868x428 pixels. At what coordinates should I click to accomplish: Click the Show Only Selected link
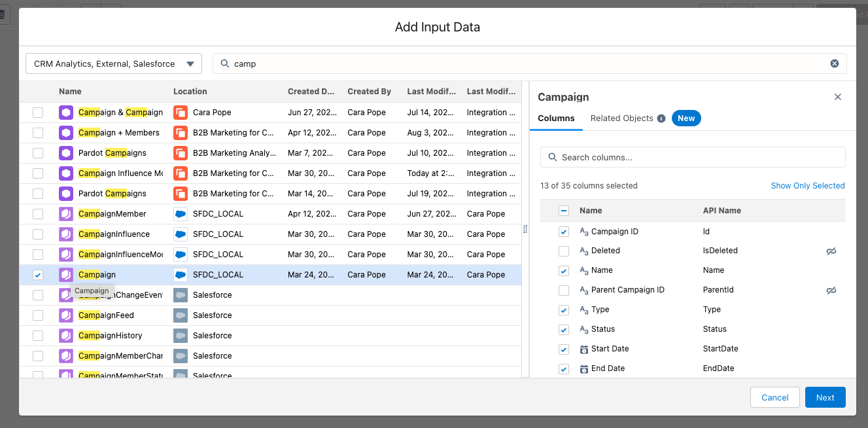pyautogui.click(x=808, y=186)
